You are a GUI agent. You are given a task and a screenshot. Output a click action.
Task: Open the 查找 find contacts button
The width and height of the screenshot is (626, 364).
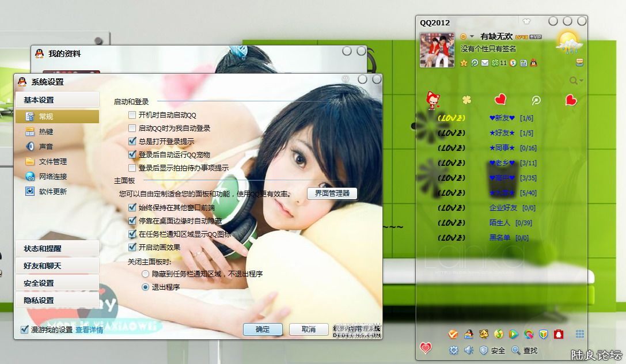pyautogui.click(x=524, y=350)
